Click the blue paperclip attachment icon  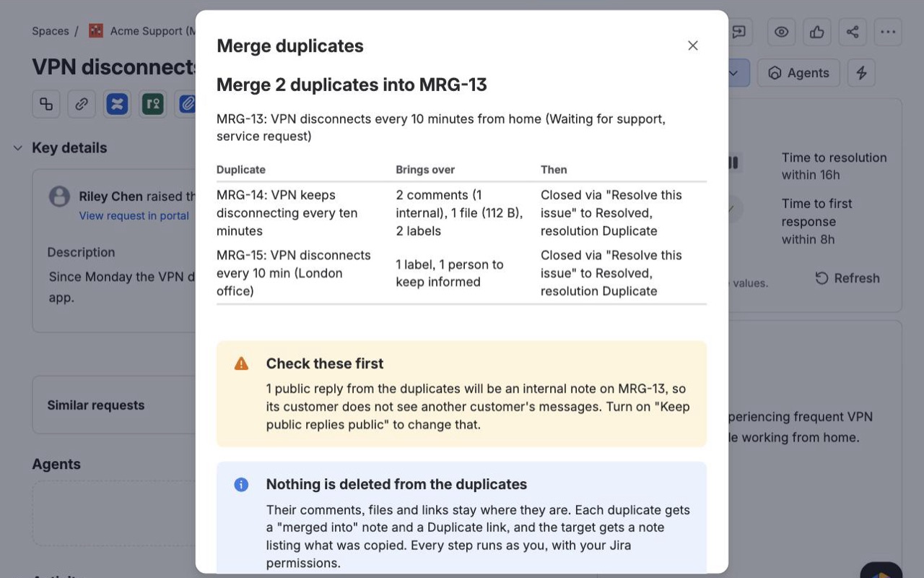coord(186,104)
